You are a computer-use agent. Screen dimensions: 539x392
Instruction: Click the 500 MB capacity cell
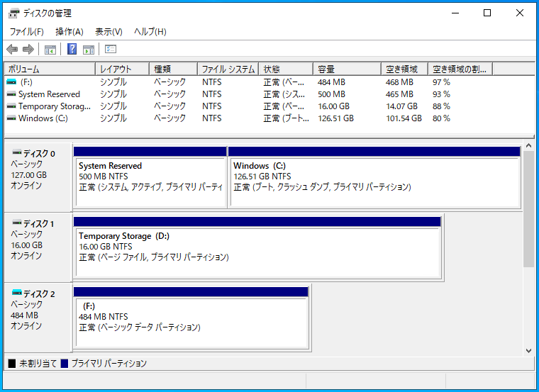pyautogui.click(x=331, y=94)
